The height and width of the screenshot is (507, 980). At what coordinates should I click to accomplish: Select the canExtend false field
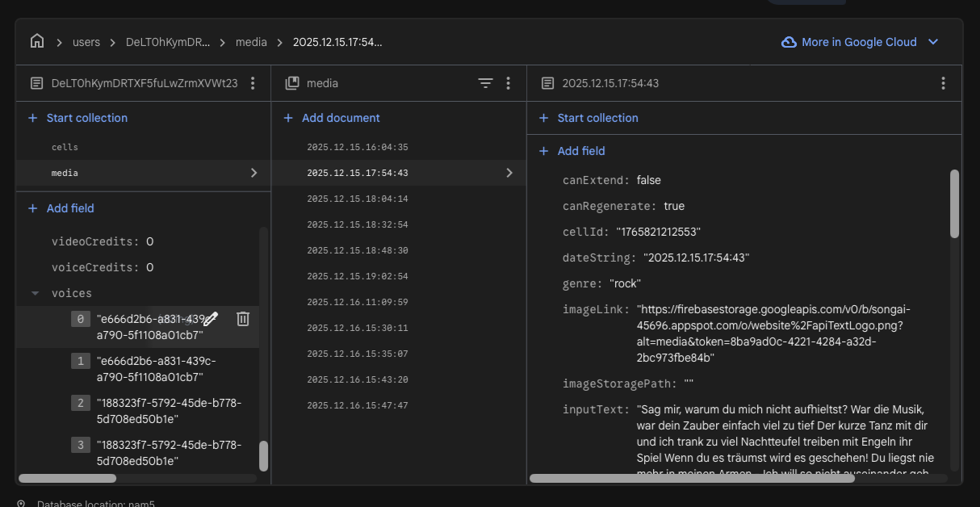click(x=612, y=180)
